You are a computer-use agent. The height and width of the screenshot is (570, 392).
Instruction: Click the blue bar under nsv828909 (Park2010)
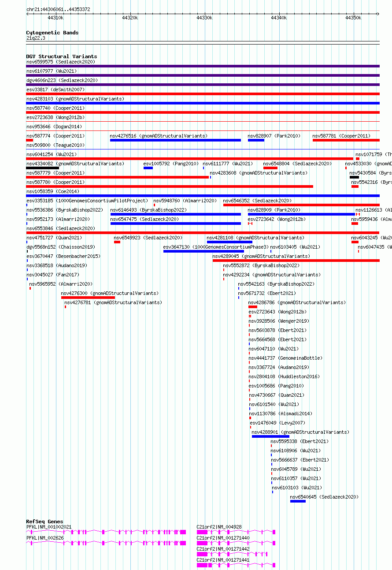pyautogui.click(x=301, y=214)
